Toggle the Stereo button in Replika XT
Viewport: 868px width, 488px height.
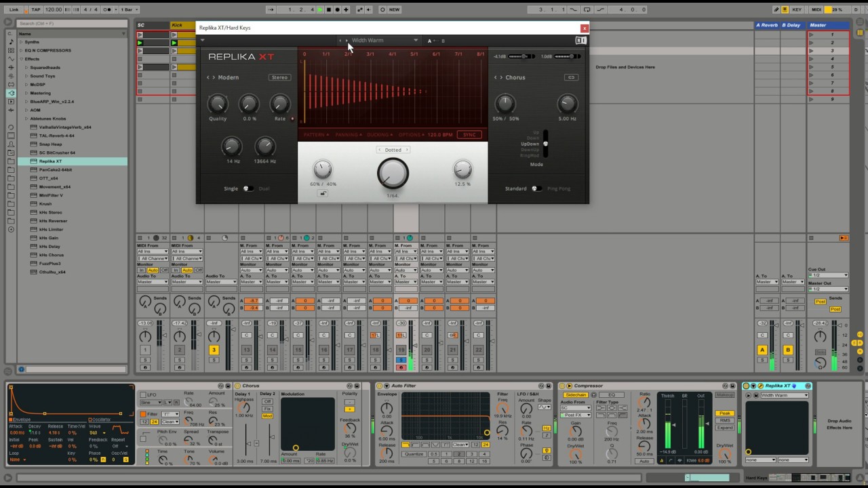pos(280,77)
